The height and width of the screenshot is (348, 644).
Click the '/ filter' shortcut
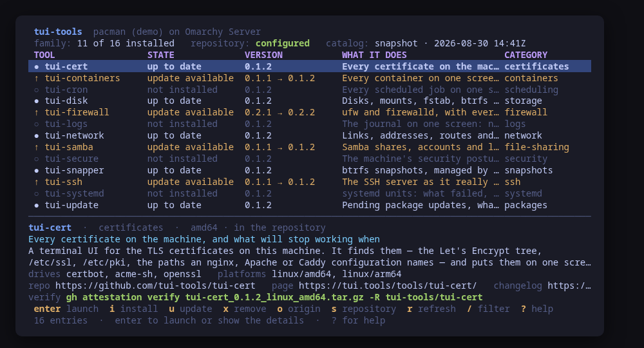pos(488,309)
